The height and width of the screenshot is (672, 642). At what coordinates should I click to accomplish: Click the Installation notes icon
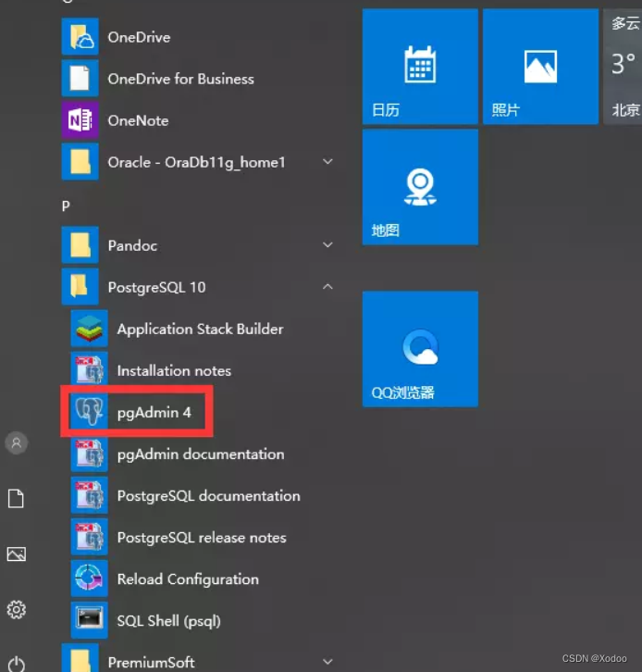[89, 370]
